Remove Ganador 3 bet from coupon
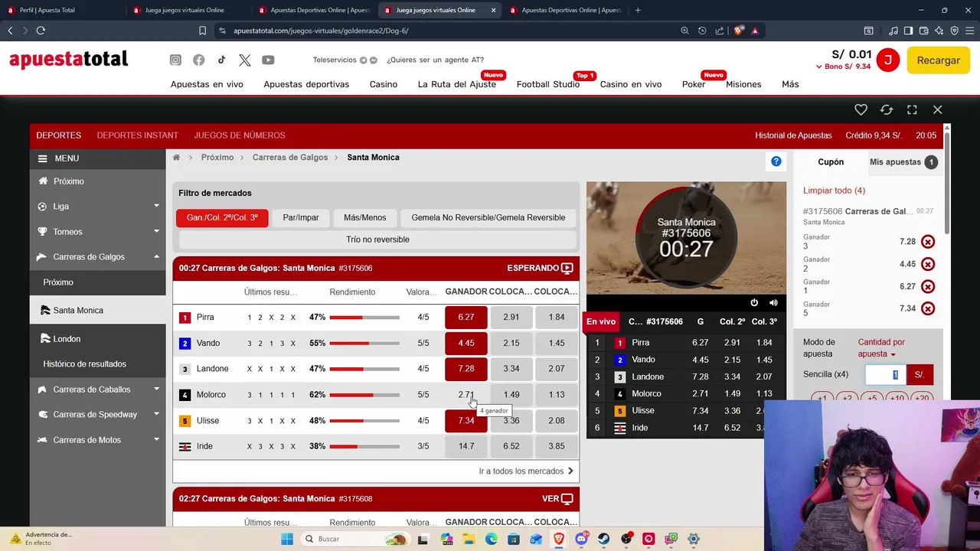Viewport: 980px width, 551px height. [928, 242]
